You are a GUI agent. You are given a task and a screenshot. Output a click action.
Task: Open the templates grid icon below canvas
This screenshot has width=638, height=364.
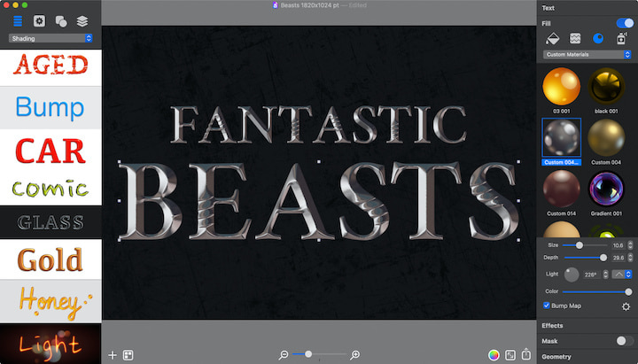click(x=128, y=355)
